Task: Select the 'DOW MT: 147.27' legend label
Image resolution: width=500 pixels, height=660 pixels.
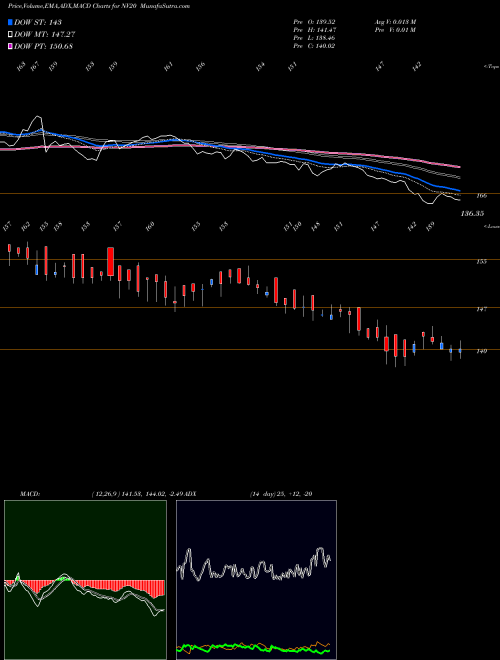Action: click(45, 35)
